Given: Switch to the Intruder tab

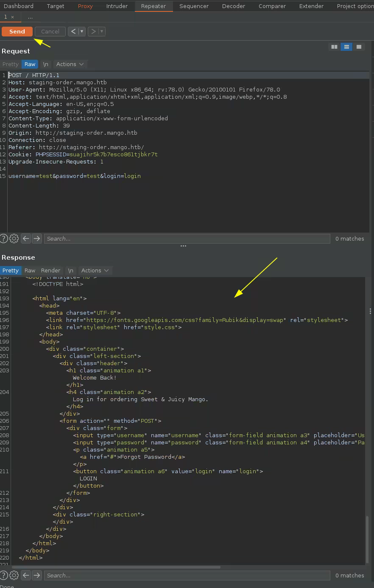Looking at the screenshot, I should pos(117,6).
